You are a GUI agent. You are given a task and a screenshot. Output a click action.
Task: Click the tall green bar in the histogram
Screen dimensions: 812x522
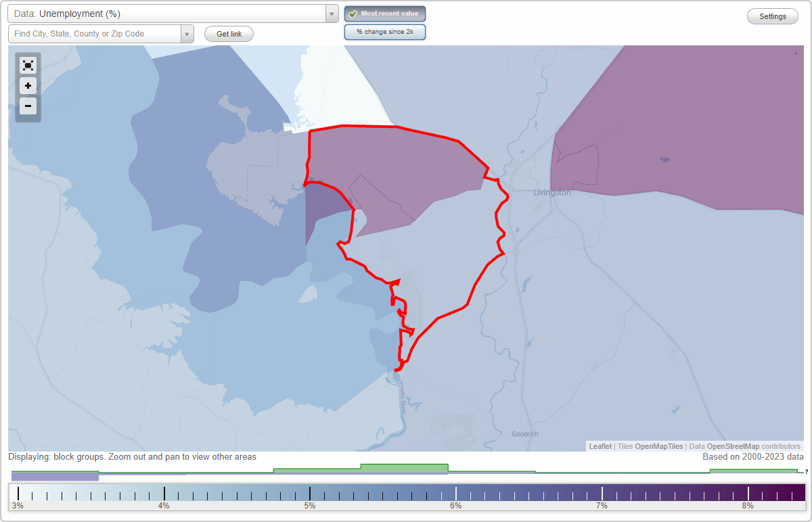[x=405, y=468]
